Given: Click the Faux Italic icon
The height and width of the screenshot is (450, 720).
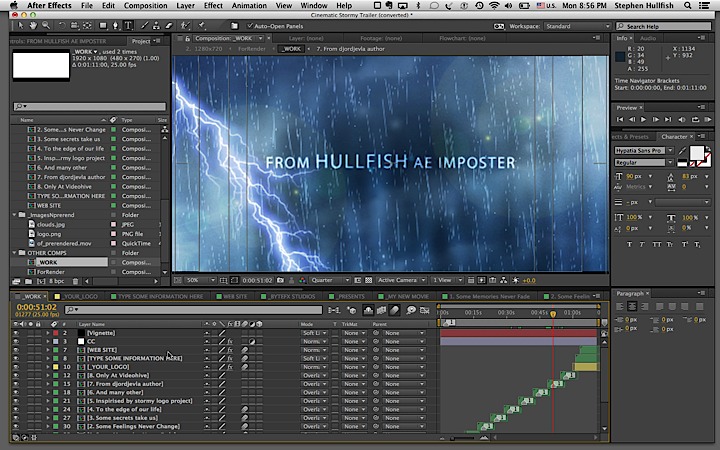Looking at the screenshot, I should (642, 244).
